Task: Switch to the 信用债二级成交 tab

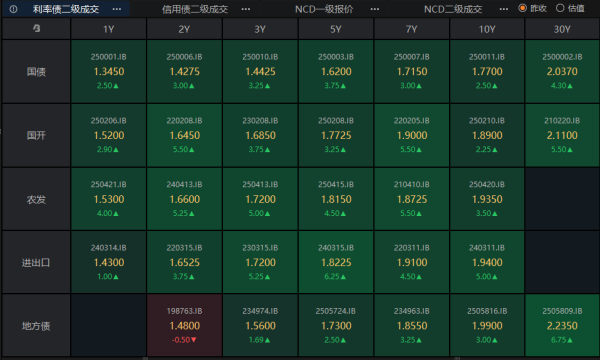Action: (x=195, y=9)
